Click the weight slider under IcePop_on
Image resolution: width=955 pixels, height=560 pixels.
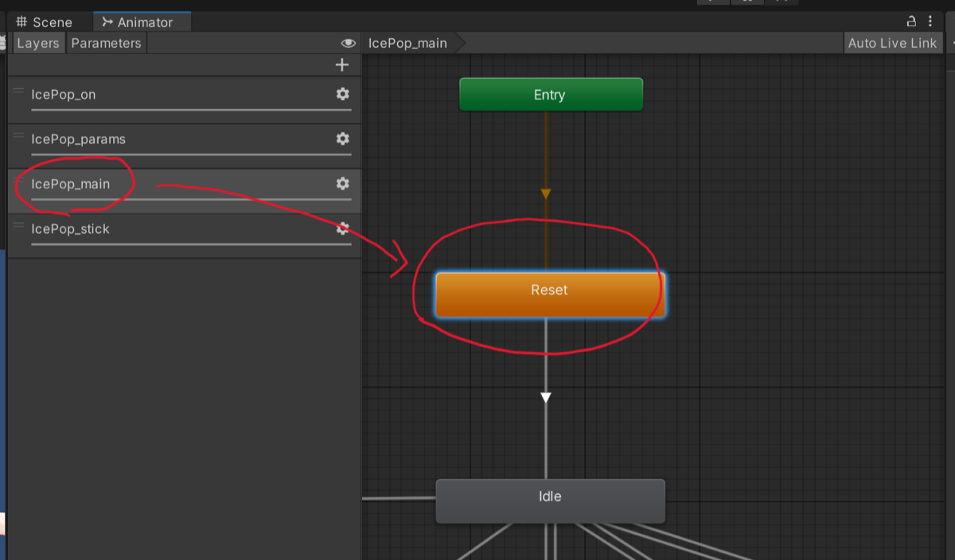(x=191, y=110)
